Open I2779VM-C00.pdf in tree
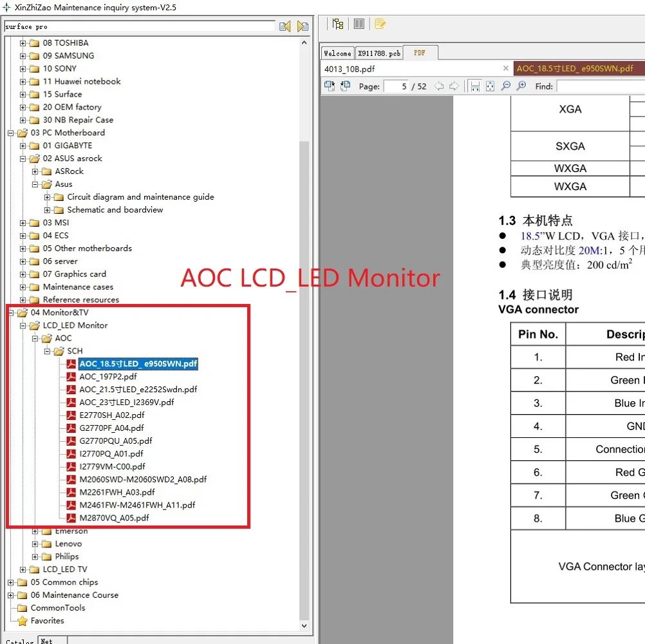Image resolution: width=645 pixels, height=644 pixels. click(x=112, y=467)
